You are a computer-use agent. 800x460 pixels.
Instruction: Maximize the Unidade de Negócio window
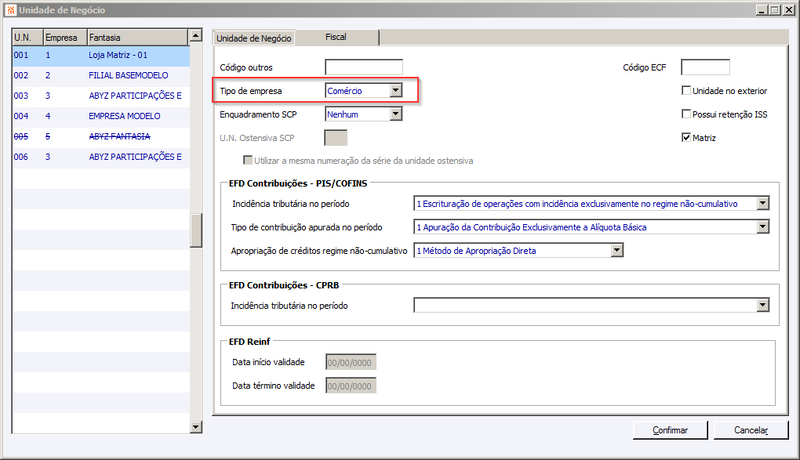tap(774, 10)
